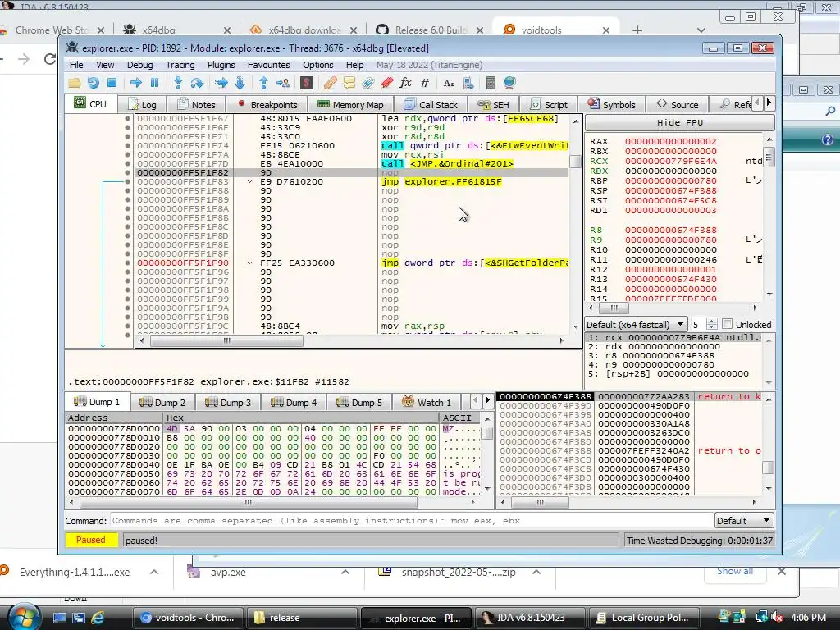The width and height of the screenshot is (840, 630).
Task: Expand snapshot zip download options chevron
Action: (x=536, y=572)
